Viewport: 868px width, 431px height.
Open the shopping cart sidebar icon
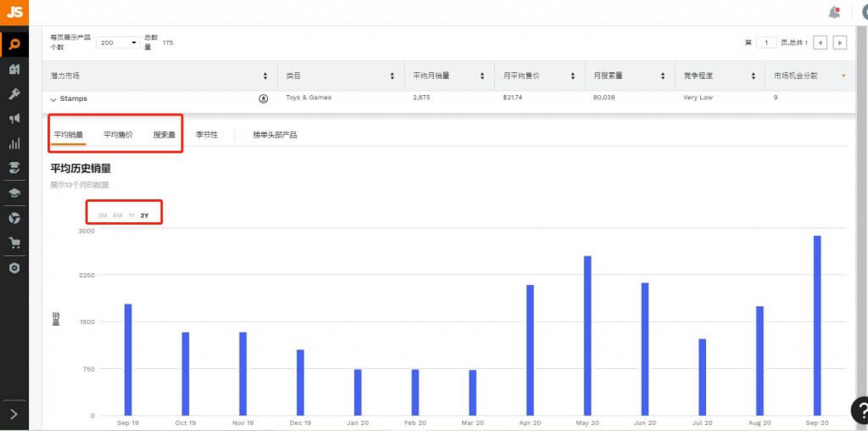pyautogui.click(x=14, y=243)
